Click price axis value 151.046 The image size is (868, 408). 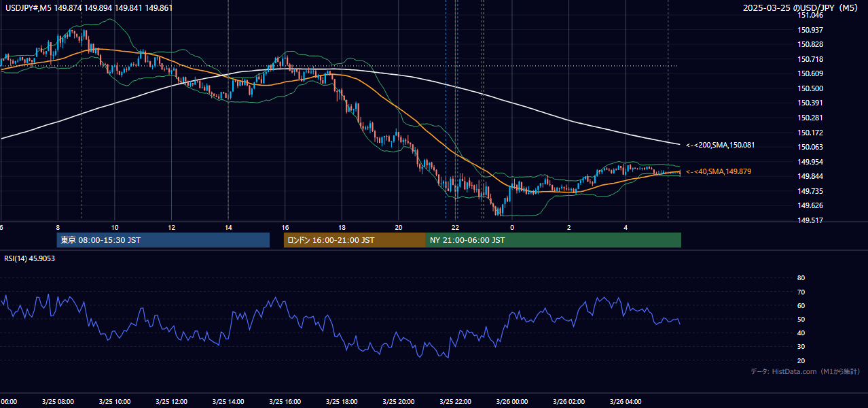point(810,15)
